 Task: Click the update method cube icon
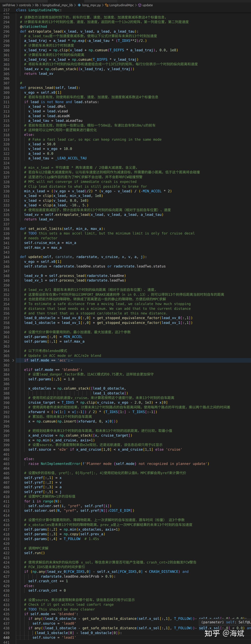click(x=140, y=5)
